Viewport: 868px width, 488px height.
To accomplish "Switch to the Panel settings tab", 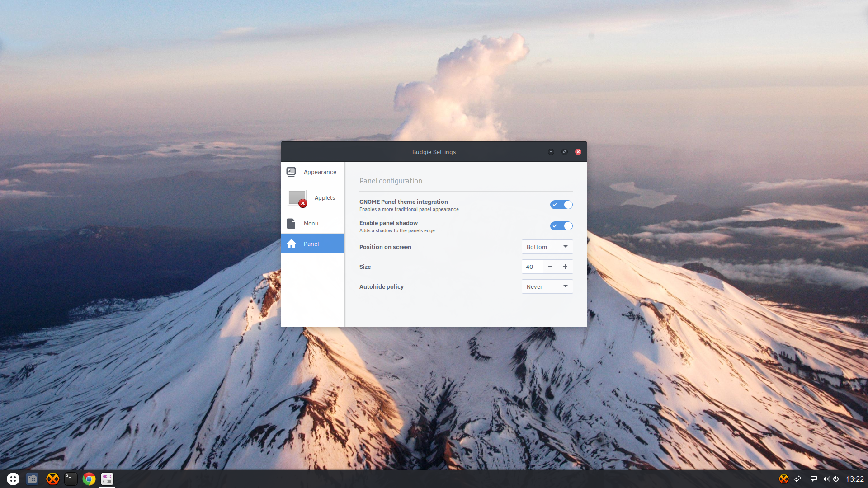I will point(312,244).
